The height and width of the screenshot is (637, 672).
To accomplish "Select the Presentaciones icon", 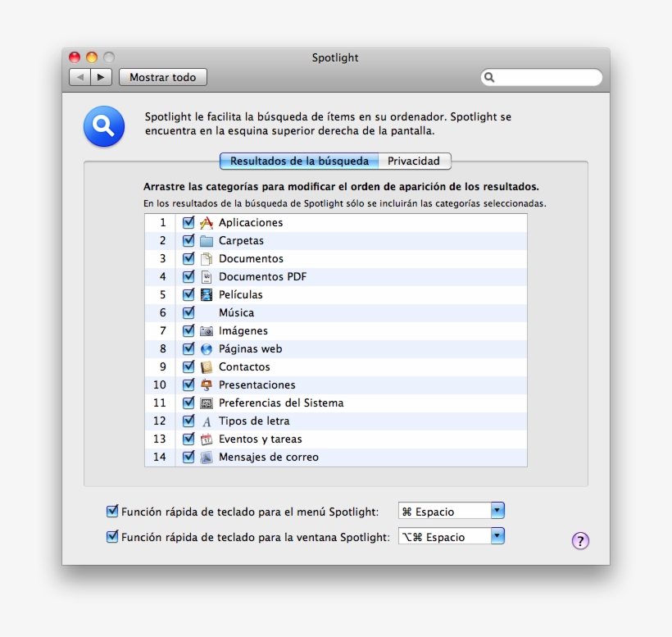I will [x=206, y=384].
